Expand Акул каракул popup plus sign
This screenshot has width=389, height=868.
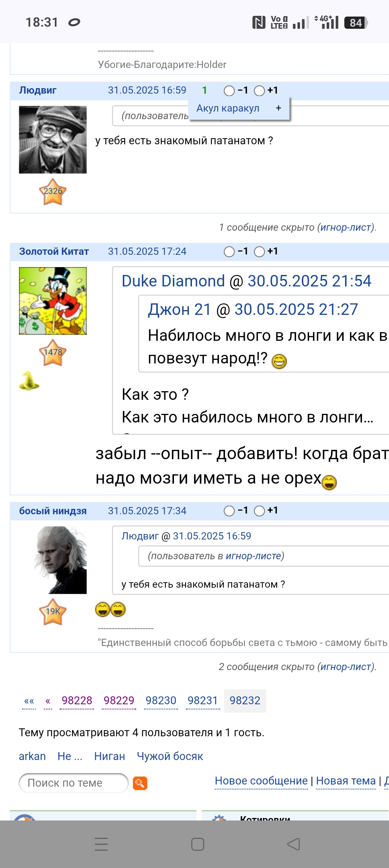click(278, 108)
